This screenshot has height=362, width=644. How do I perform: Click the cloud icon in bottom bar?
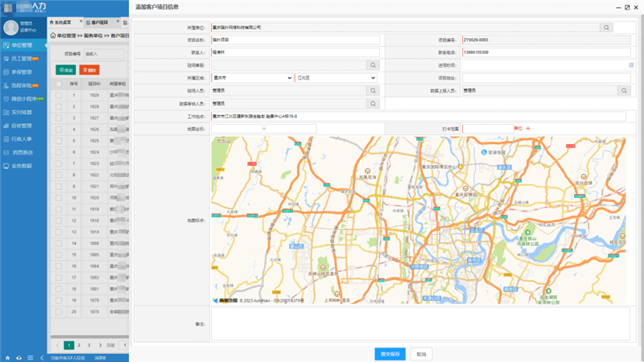pos(19,358)
